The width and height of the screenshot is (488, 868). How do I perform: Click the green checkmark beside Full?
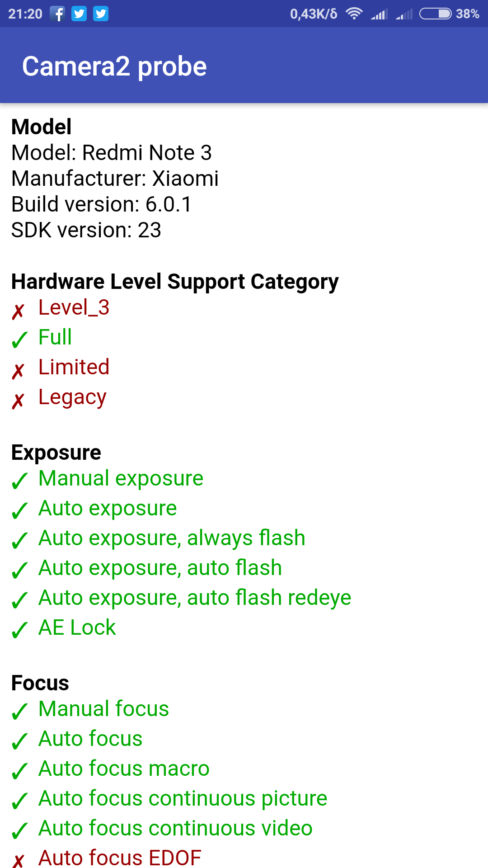point(19,340)
